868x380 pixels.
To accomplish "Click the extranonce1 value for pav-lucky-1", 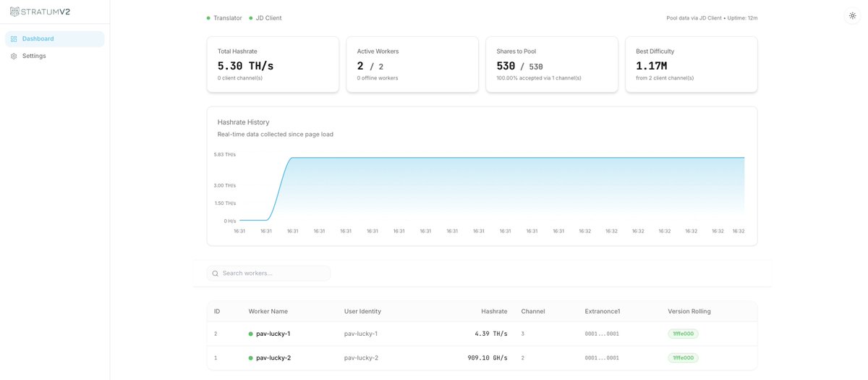I will click(x=602, y=334).
